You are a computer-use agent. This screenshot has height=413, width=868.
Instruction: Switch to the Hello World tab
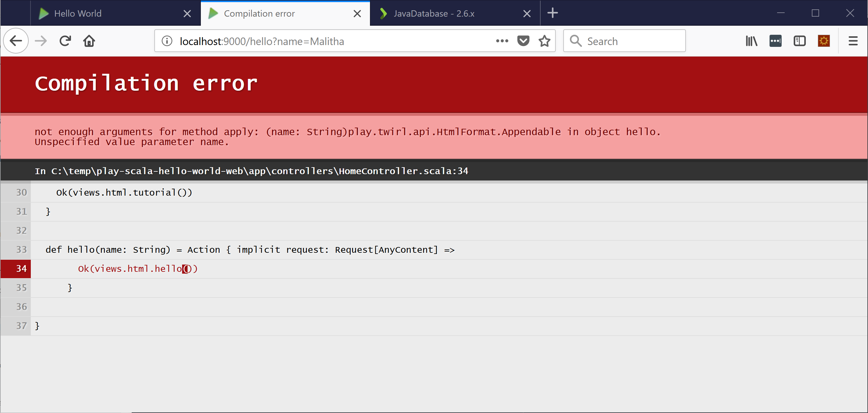tap(116, 13)
